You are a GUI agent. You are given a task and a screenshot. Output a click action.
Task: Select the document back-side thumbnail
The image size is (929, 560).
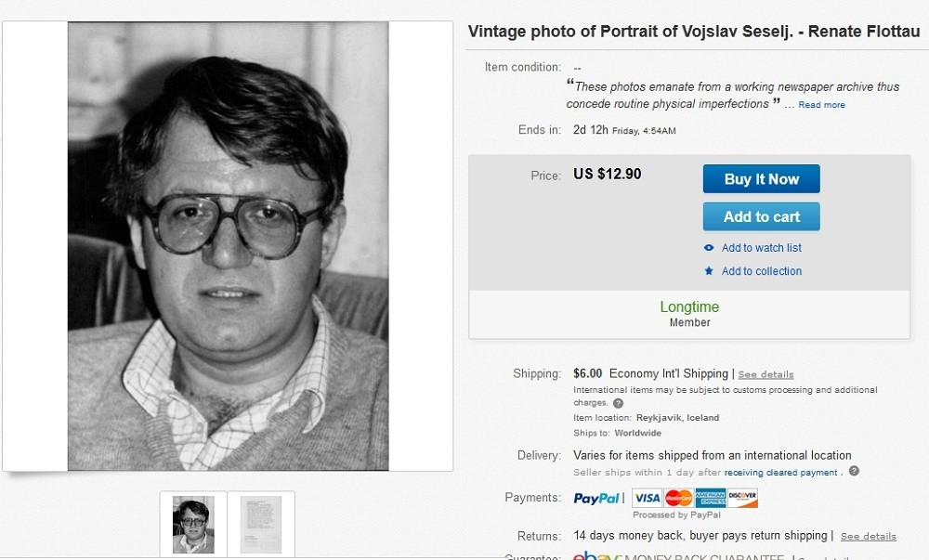[261, 525]
